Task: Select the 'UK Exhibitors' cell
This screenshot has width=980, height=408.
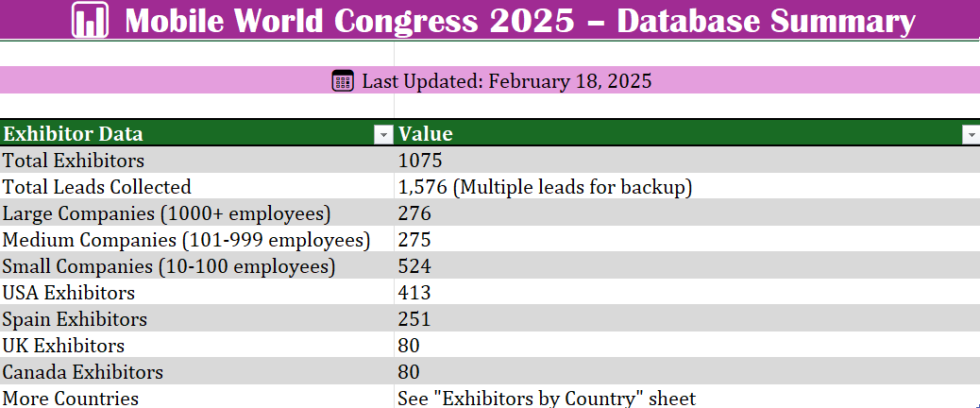Action: (197, 345)
